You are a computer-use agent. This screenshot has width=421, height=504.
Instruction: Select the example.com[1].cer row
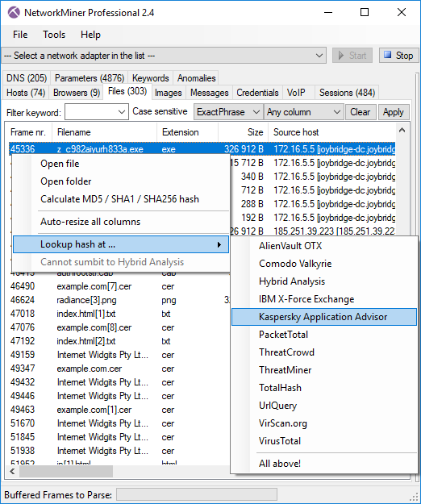tap(119, 410)
